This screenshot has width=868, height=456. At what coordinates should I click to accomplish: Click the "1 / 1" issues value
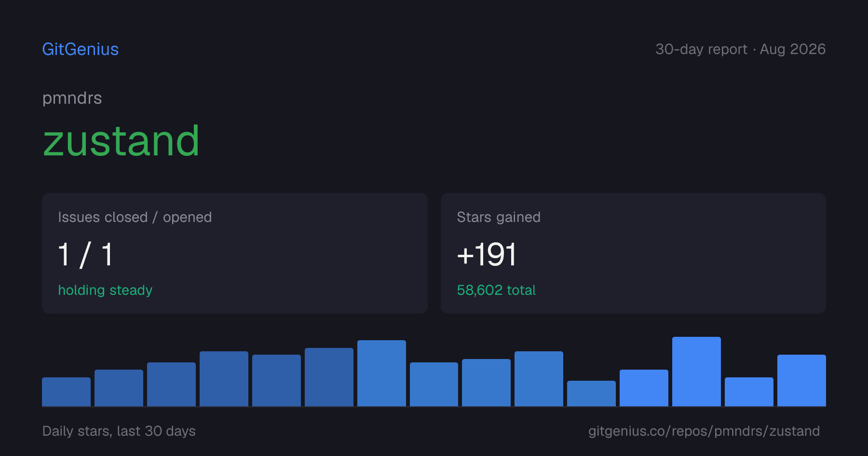pos(85,255)
